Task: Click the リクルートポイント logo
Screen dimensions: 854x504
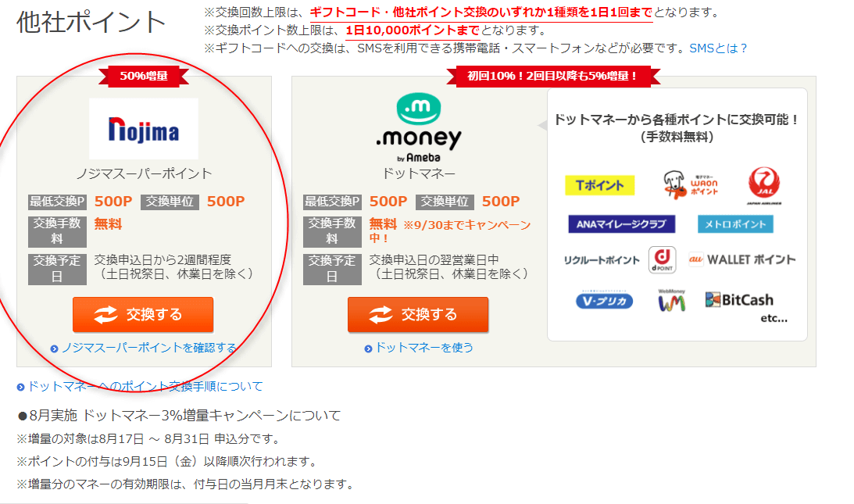Action: point(602,260)
